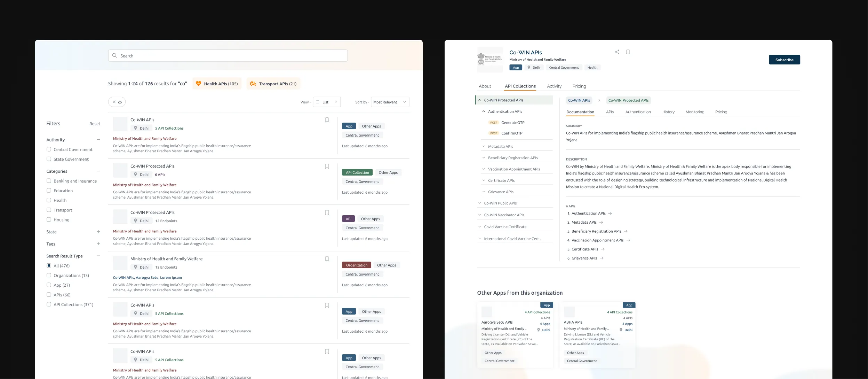This screenshot has height=379, width=868.
Task: Open the Monitoring sub-tab
Action: (x=695, y=112)
